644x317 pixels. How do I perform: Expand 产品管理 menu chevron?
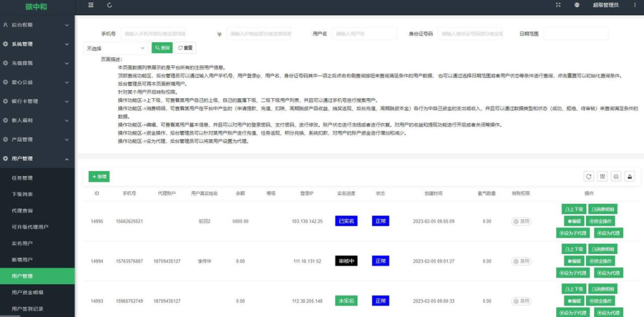pyautogui.click(x=67, y=140)
